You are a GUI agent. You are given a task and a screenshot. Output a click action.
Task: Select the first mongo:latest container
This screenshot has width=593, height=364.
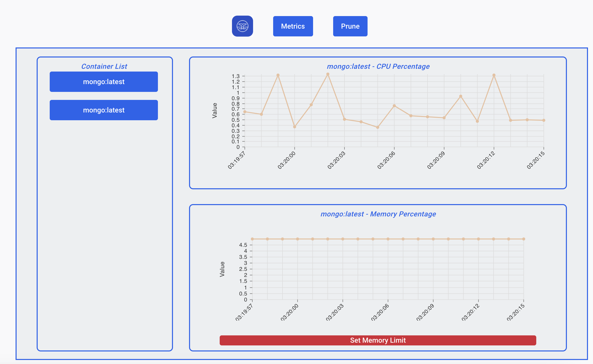(x=104, y=82)
